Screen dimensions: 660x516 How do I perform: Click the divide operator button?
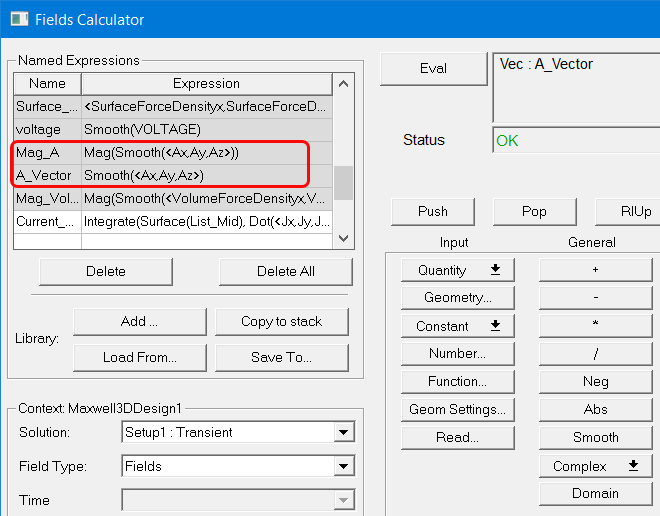coord(596,354)
